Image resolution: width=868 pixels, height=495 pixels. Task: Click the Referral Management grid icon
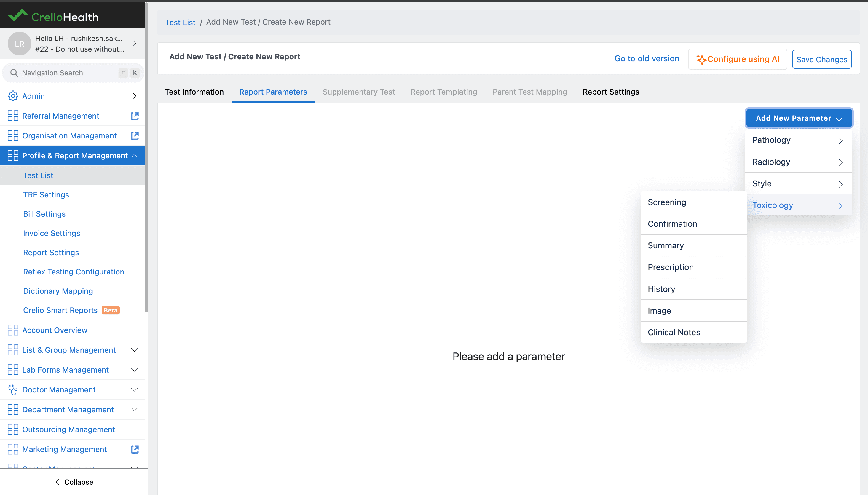(x=13, y=116)
